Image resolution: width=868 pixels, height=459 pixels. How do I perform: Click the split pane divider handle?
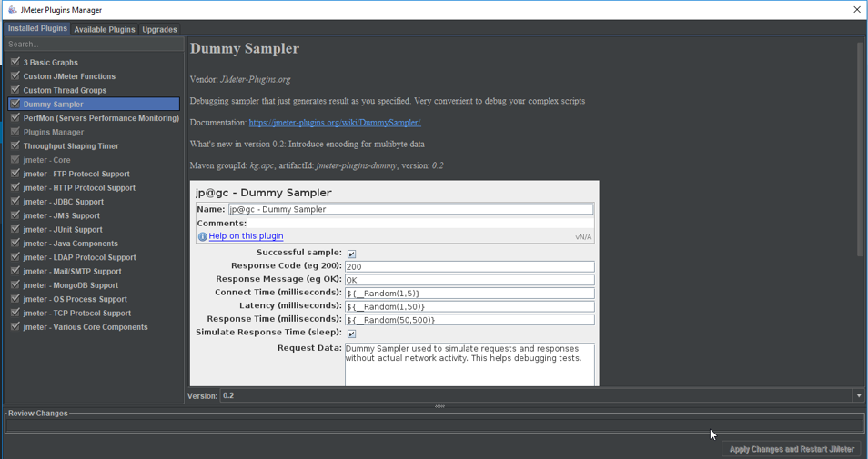click(440, 406)
